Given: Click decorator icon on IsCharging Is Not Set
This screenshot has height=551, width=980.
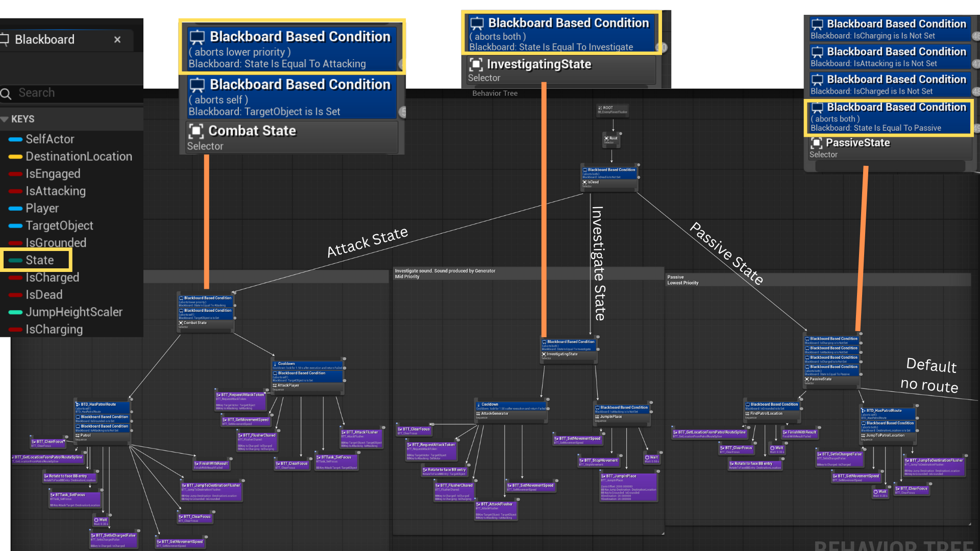Looking at the screenshot, I should coord(817,24).
